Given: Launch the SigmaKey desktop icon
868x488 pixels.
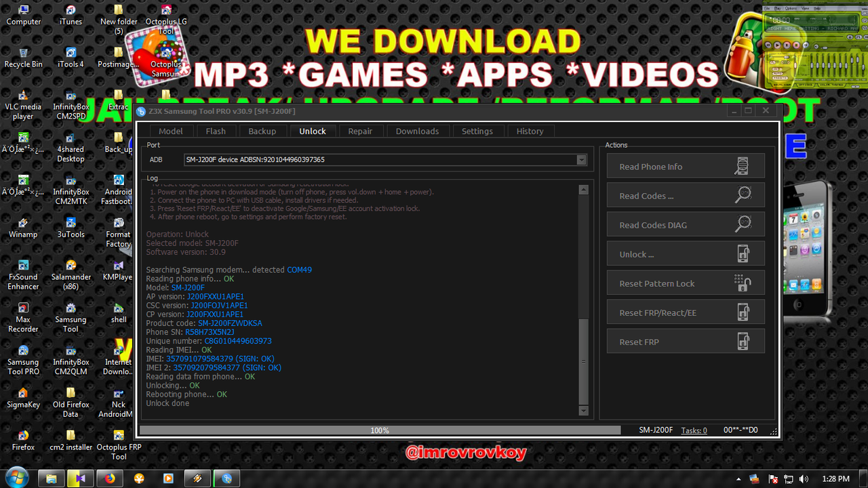Looking at the screenshot, I should point(23,399).
